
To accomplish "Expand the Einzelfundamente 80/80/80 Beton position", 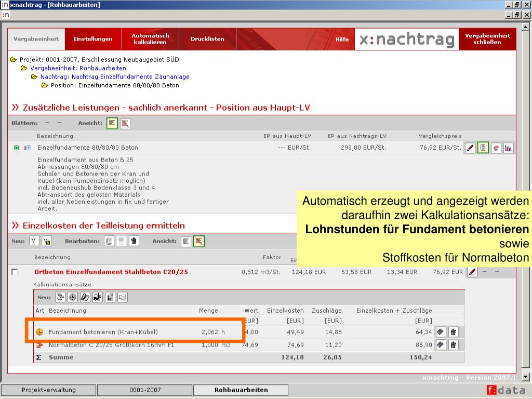I will [28, 148].
